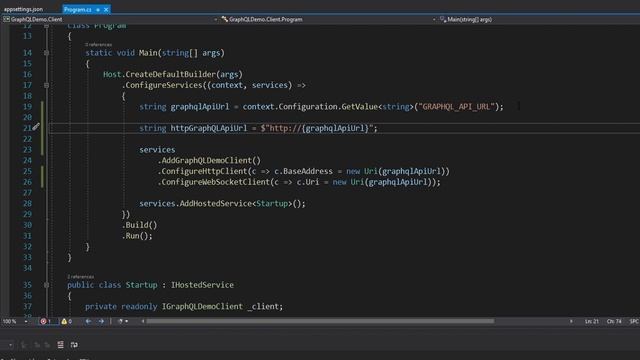
Task: Navigate to previous issue with left arrow
Action: pos(88,322)
